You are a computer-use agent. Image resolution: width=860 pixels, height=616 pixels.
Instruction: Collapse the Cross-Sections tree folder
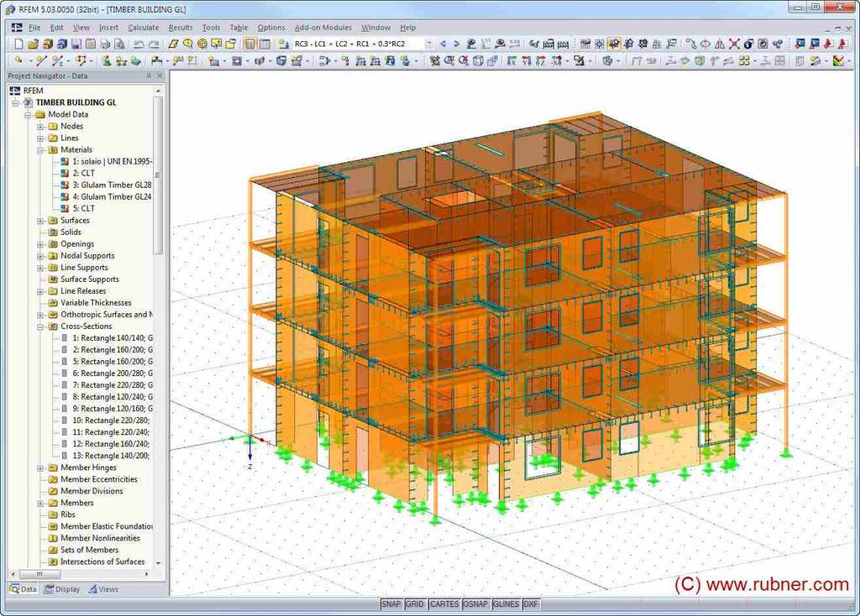40,326
